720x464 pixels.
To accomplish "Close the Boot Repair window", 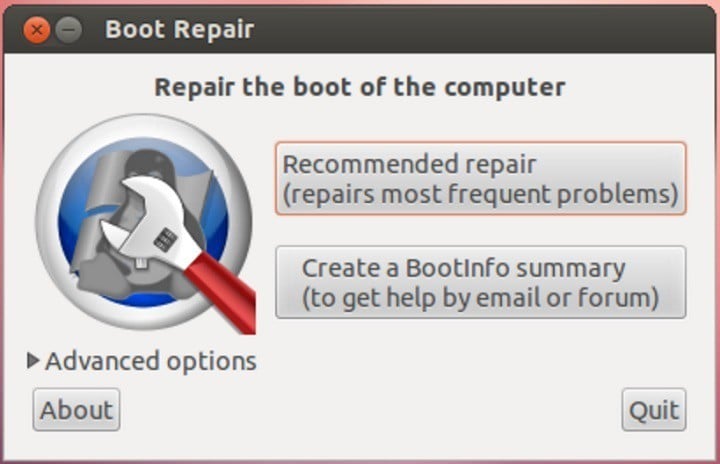I will [37, 30].
